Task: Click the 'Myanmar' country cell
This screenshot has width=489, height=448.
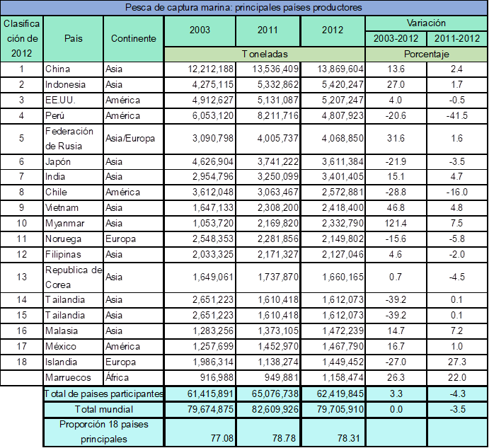Action: tap(74, 224)
